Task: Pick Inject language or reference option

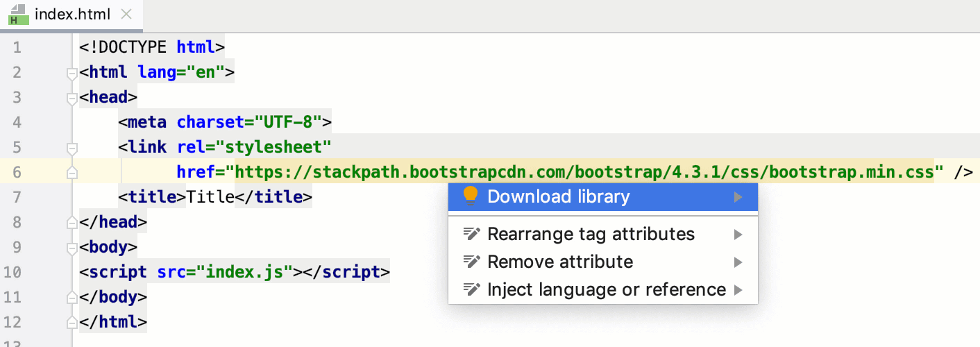Action: click(x=606, y=289)
